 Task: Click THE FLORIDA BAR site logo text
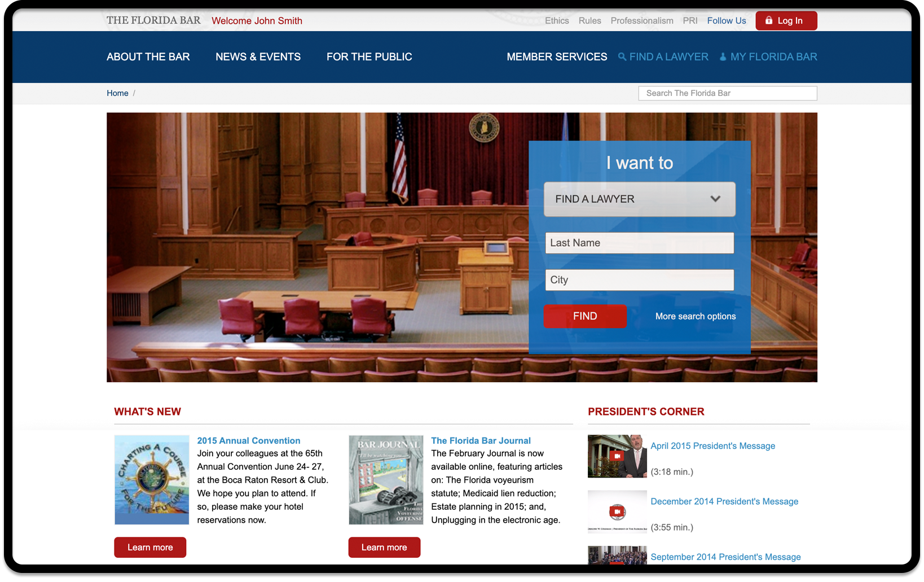153,20
